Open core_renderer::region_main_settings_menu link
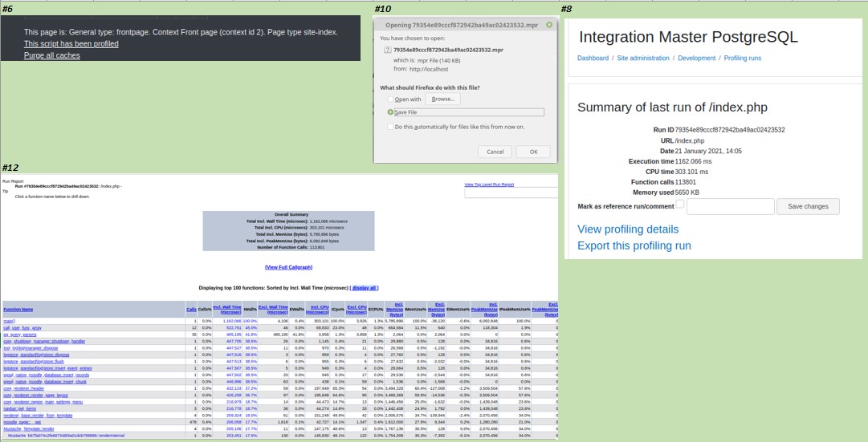 coord(43,402)
